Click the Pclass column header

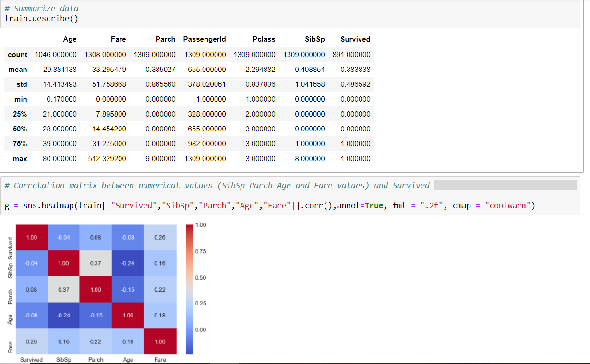tap(264, 39)
